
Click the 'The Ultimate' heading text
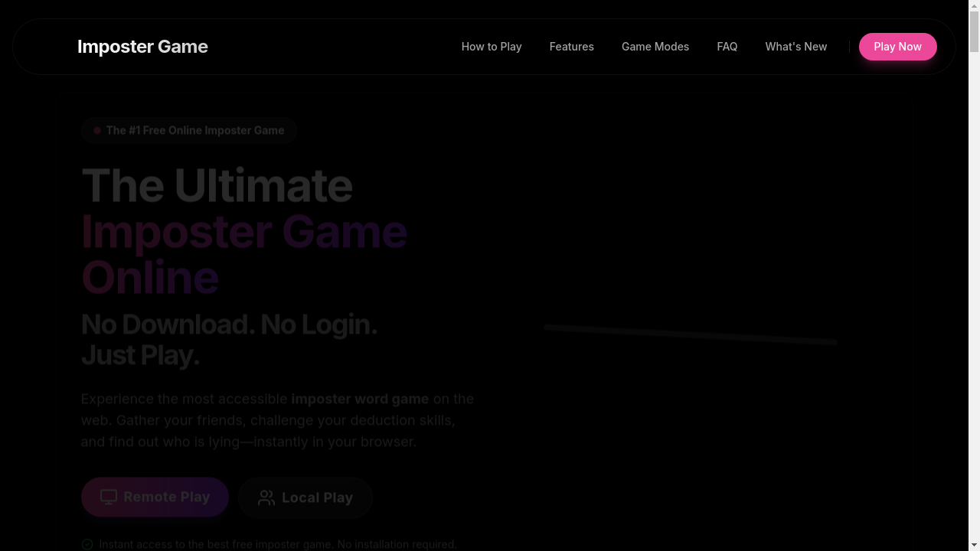pyautogui.click(x=217, y=185)
